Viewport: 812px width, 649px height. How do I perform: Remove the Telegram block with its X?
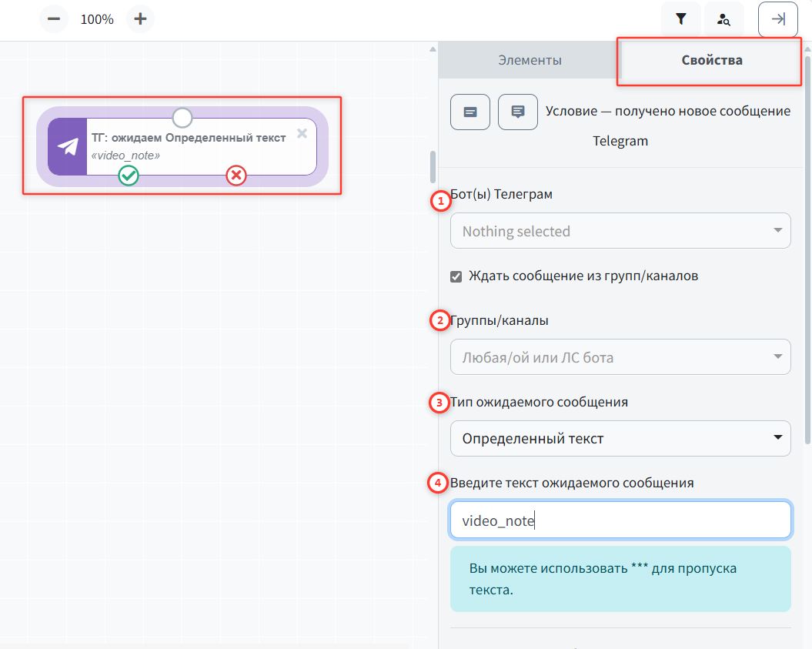[302, 133]
